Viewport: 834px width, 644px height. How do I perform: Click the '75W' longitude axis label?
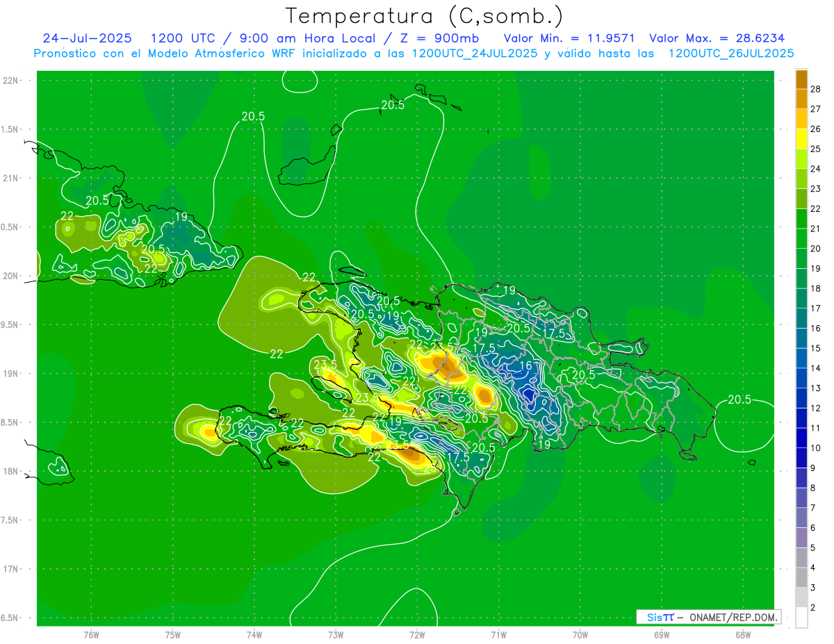(x=173, y=635)
